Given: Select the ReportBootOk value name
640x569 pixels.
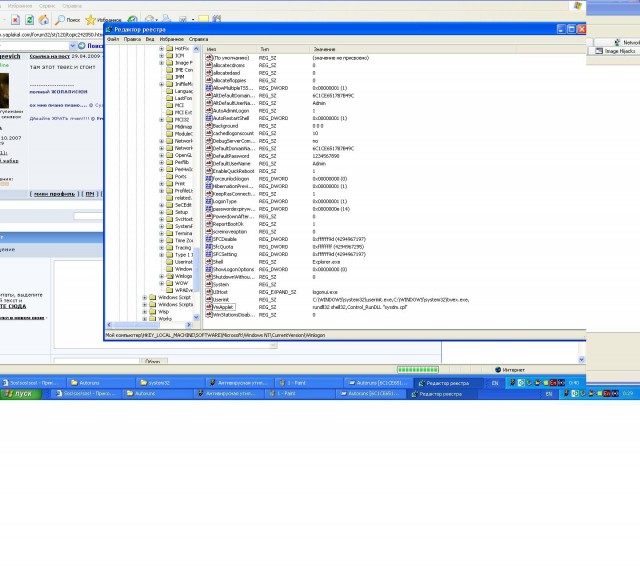Looking at the screenshot, I should [228, 224].
